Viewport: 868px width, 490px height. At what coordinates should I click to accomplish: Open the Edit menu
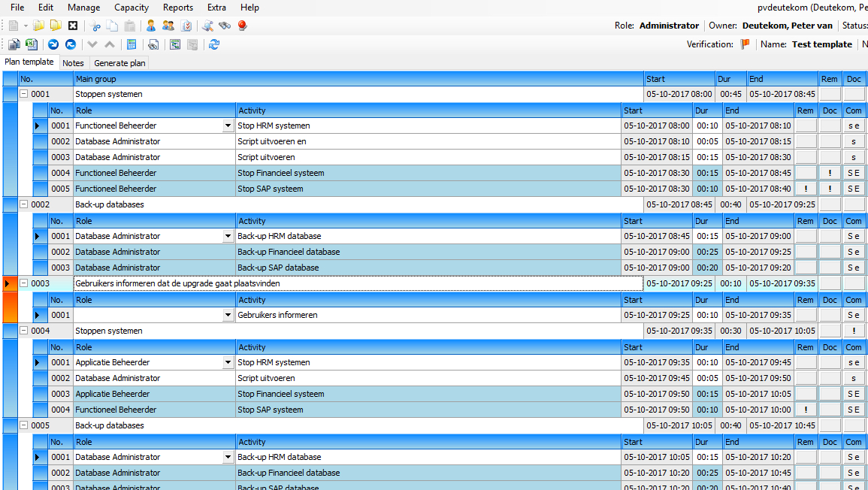[46, 8]
